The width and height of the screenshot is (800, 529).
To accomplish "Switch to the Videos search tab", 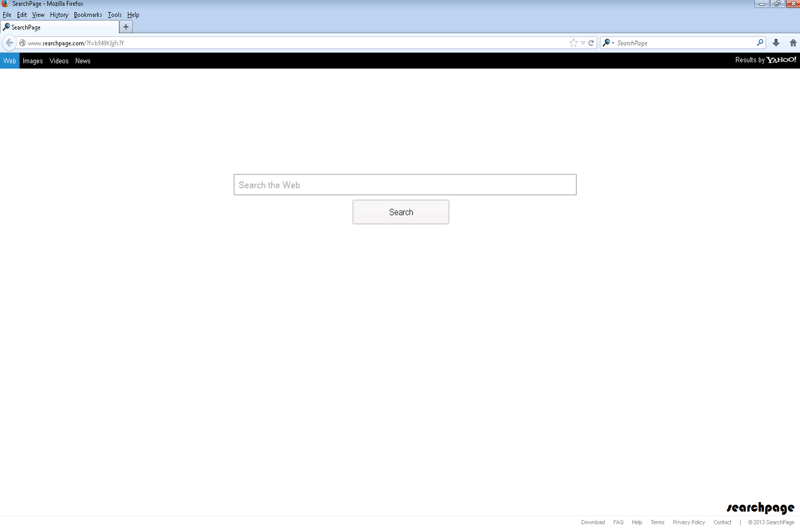I will click(x=59, y=61).
